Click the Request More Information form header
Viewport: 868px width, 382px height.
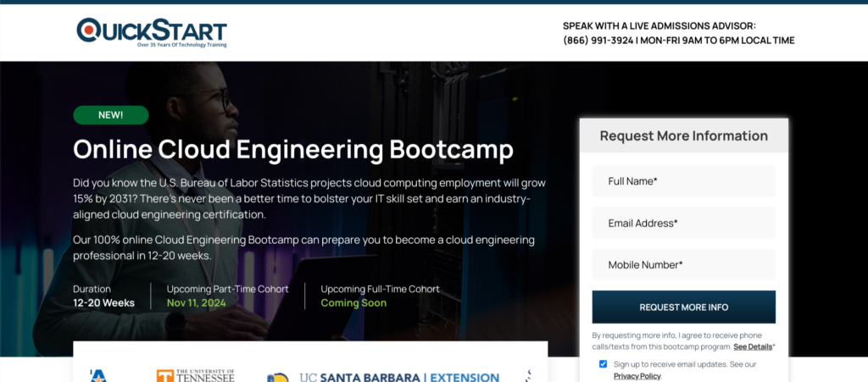pyautogui.click(x=683, y=136)
